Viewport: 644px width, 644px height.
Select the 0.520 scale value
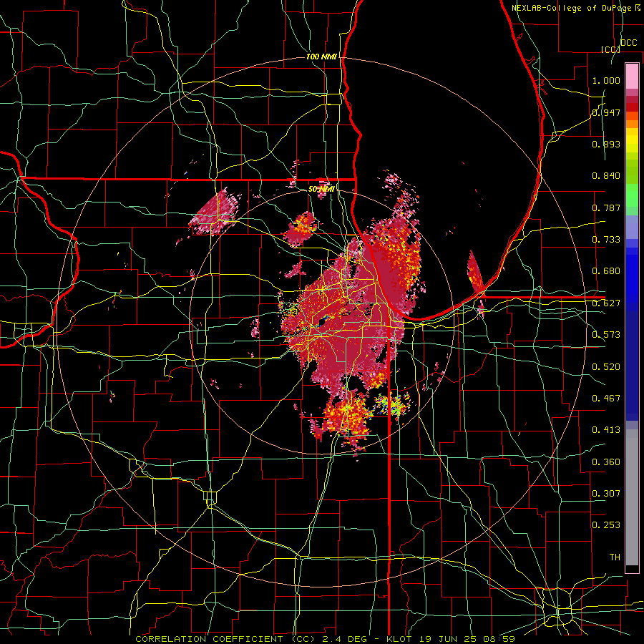tap(606, 367)
